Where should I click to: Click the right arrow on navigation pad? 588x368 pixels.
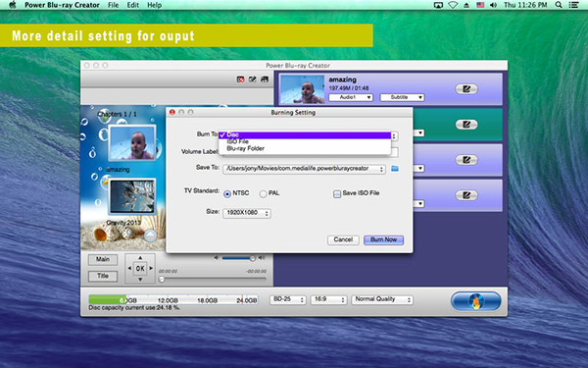click(x=151, y=269)
